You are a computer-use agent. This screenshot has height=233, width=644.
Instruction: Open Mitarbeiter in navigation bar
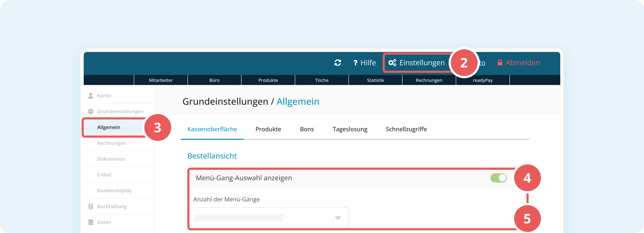pyautogui.click(x=161, y=80)
